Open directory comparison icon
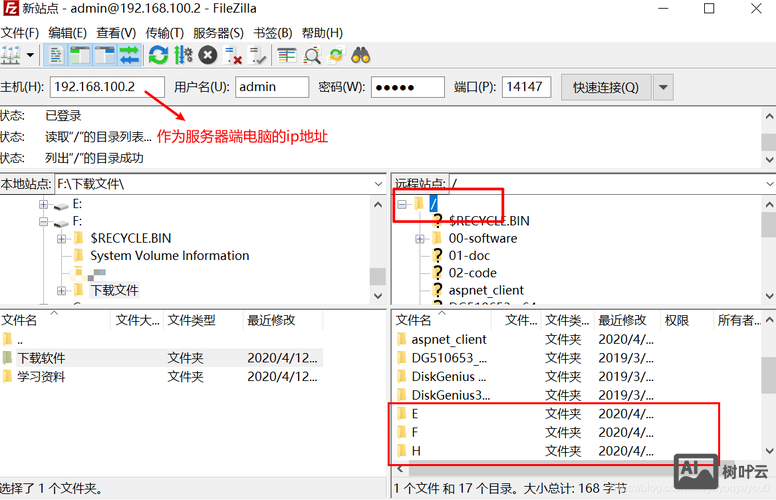The height and width of the screenshot is (500, 776). coord(312,55)
